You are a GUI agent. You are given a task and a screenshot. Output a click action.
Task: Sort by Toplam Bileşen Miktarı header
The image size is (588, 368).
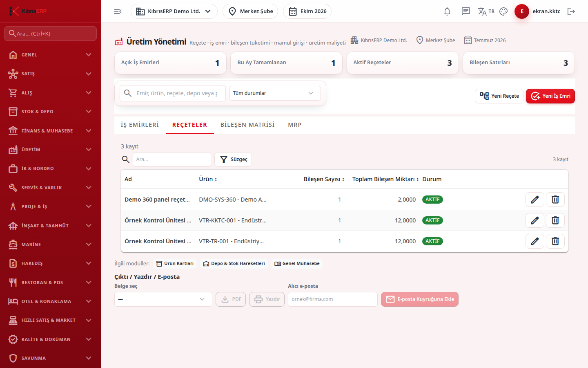coord(385,179)
